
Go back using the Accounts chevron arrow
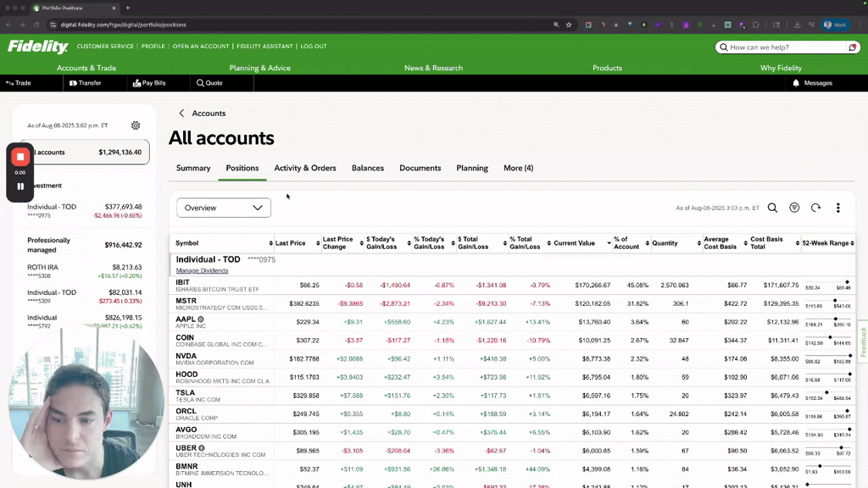tap(181, 114)
